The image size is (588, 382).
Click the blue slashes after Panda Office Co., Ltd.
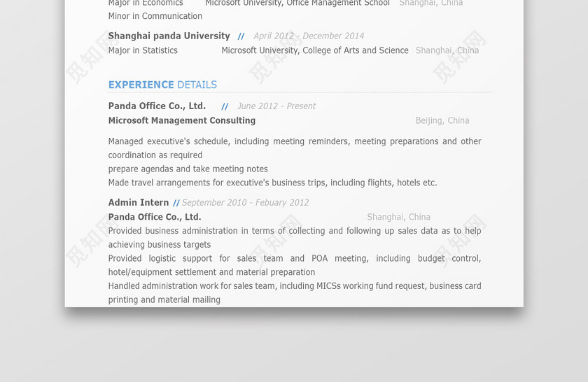click(225, 106)
